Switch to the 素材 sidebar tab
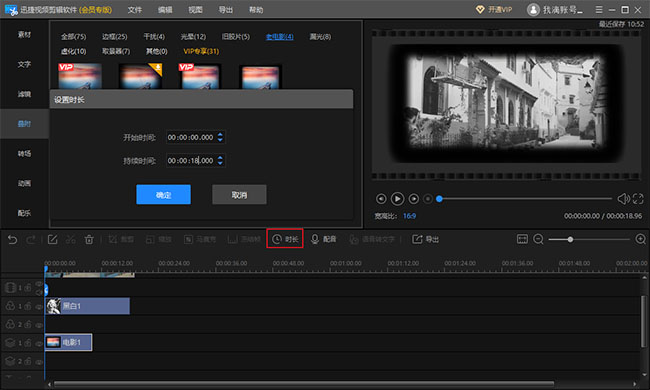This screenshot has width=650, height=390. (x=24, y=34)
